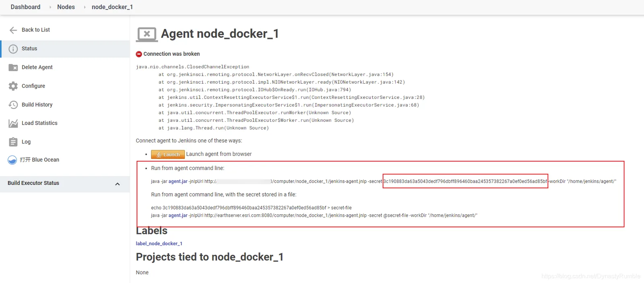The width and height of the screenshot is (644, 283).
Task: Go to Nodes in the breadcrumb
Action: (x=66, y=7)
